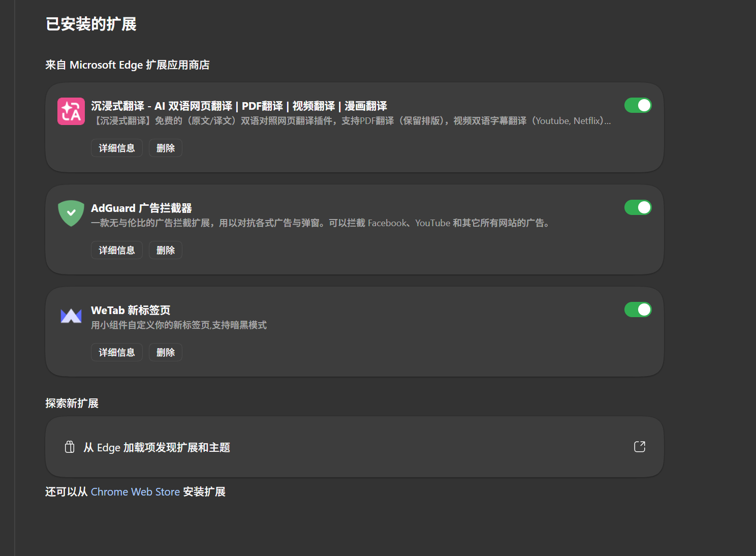Viewport: 756px width, 556px height.
Task: Open 详细信息 for WeTab 新标签页
Action: pos(117,352)
